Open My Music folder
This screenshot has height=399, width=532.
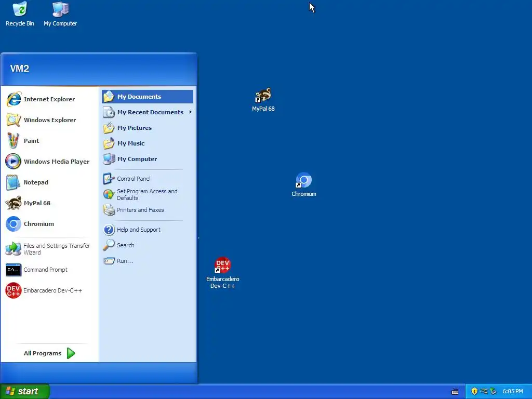tap(148, 143)
